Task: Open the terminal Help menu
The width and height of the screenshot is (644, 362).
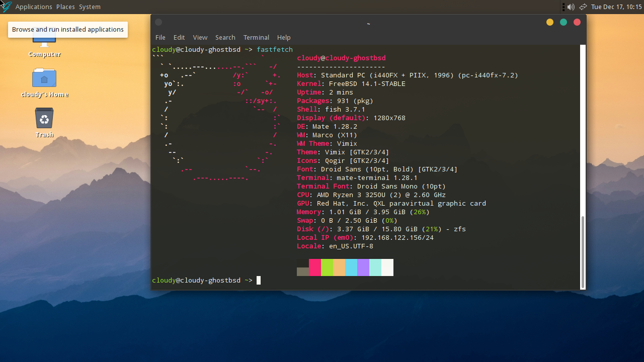Action: click(x=284, y=37)
